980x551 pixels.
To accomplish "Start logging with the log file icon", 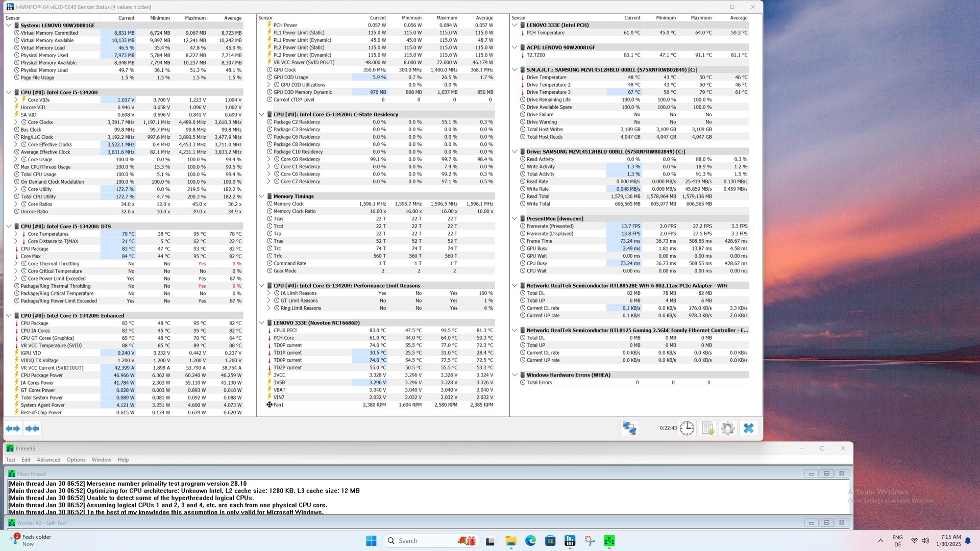I will pyautogui.click(x=707, y=429).
